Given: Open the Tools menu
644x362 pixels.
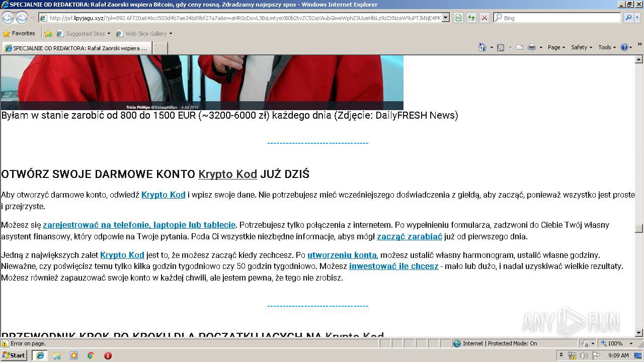Looking at the screenshot, I should [607, 47].
